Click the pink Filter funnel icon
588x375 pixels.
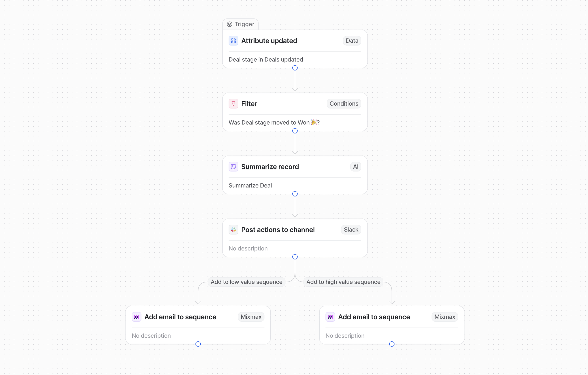coord(233,104)
